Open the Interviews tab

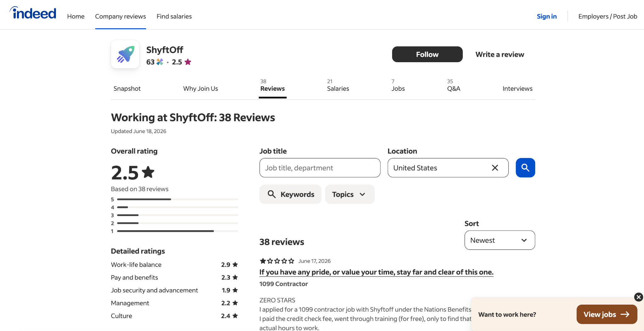click(518, 89)
